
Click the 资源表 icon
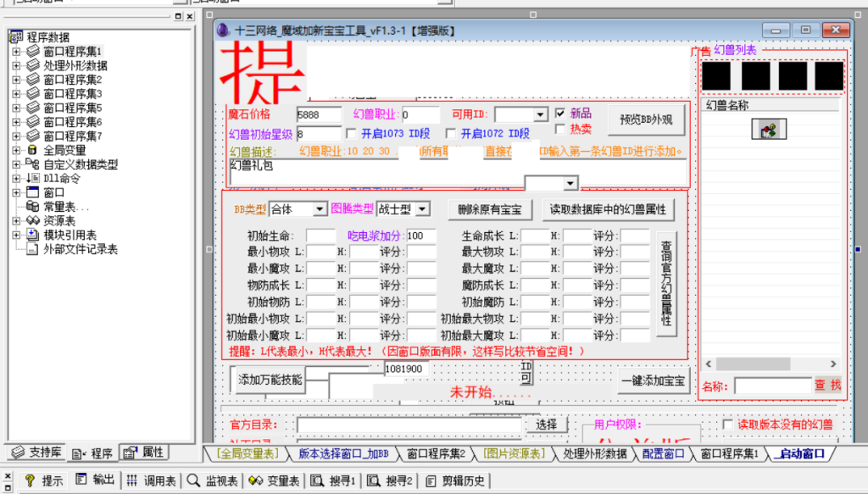(x=33, y=220)
